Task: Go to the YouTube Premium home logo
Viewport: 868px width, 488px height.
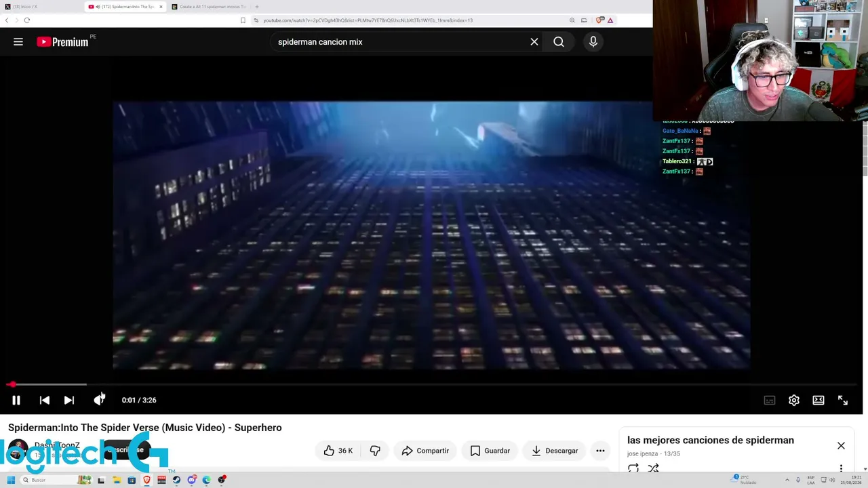Action: pos(63,42)
